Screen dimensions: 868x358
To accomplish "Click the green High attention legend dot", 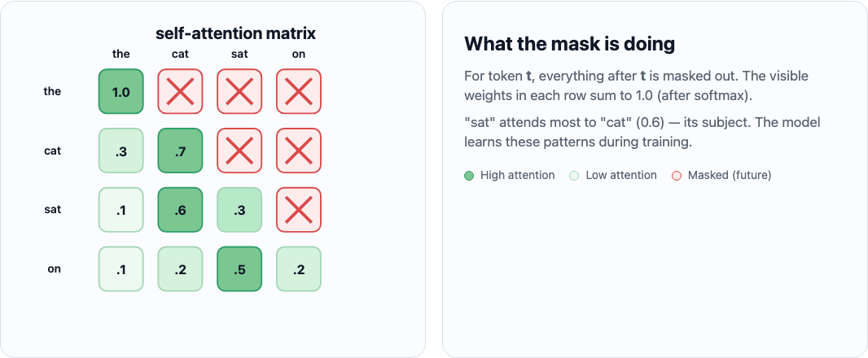I will (x=469, y=175).
